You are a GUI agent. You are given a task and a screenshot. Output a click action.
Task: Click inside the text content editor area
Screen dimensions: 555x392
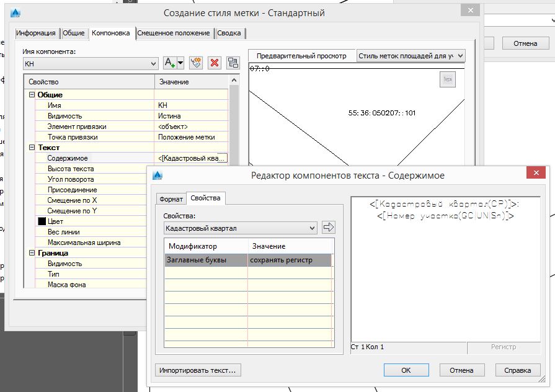pos(446,269)
